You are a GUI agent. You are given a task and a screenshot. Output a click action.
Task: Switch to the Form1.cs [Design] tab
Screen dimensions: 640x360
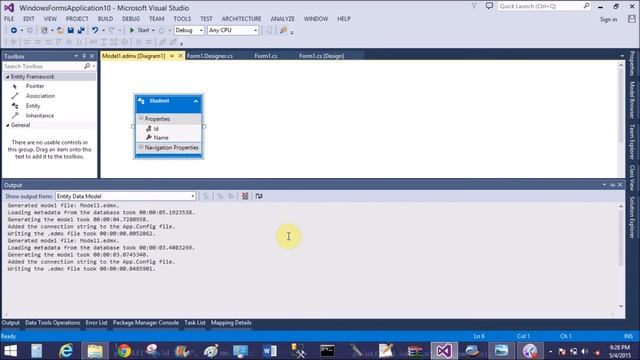pos(321,56)
